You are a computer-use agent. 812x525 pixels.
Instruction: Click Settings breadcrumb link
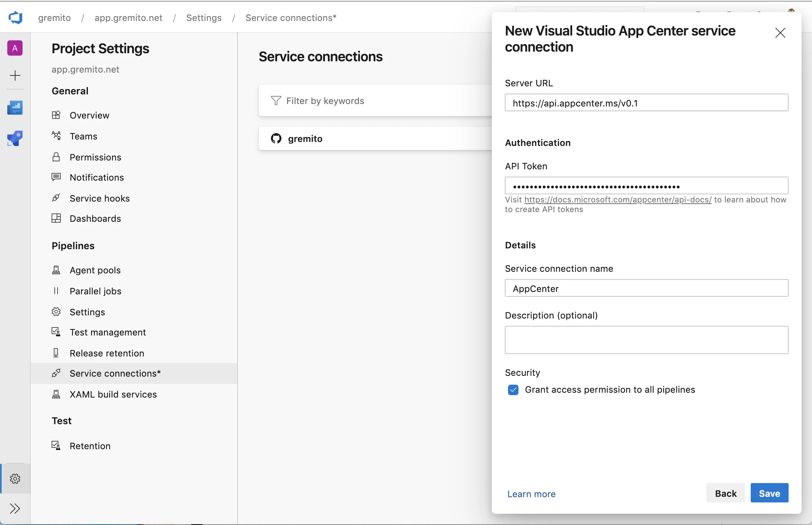point(204,18)
